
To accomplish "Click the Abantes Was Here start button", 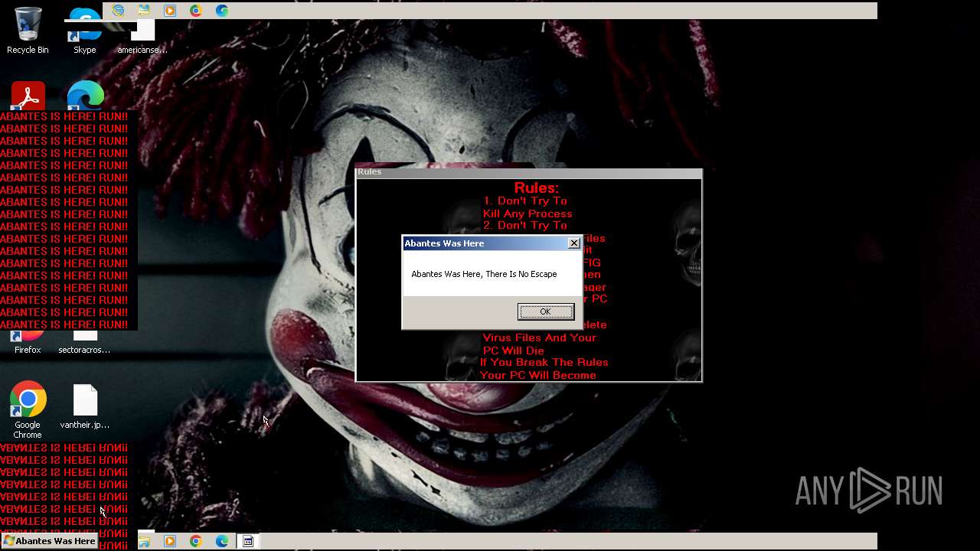I will click(49, 541).
